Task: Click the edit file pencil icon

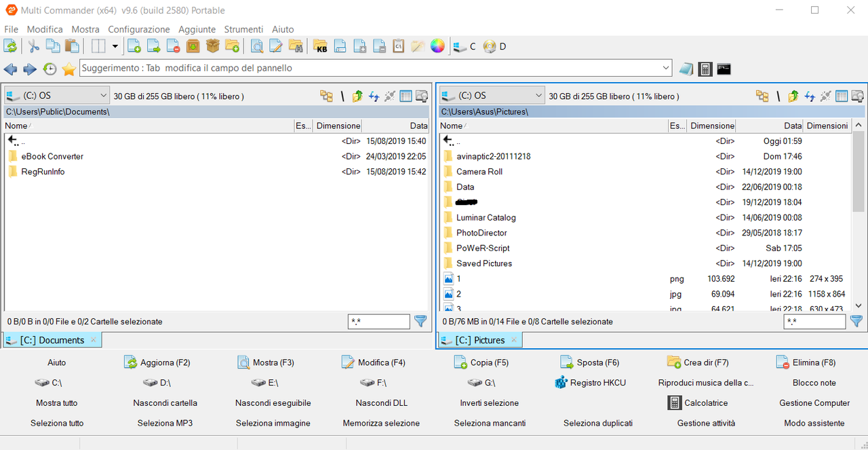Action: (x=276, y=46)
